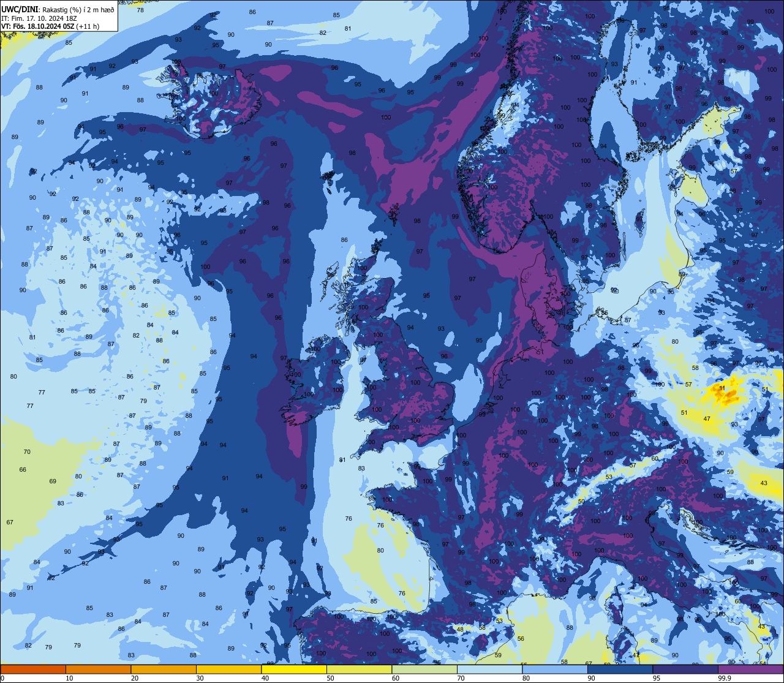Click the '30' tick label on the colour scale
Image resolution: width=784 pixels, height=683 pixels.
click(x=200, y=678)
